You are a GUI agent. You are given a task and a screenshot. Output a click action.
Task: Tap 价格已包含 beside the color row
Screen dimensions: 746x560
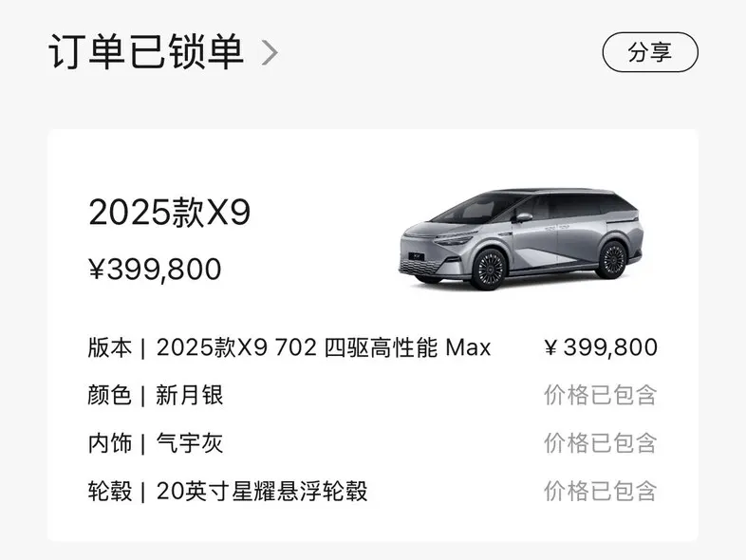pyautogui.click(x=601, y=395)
